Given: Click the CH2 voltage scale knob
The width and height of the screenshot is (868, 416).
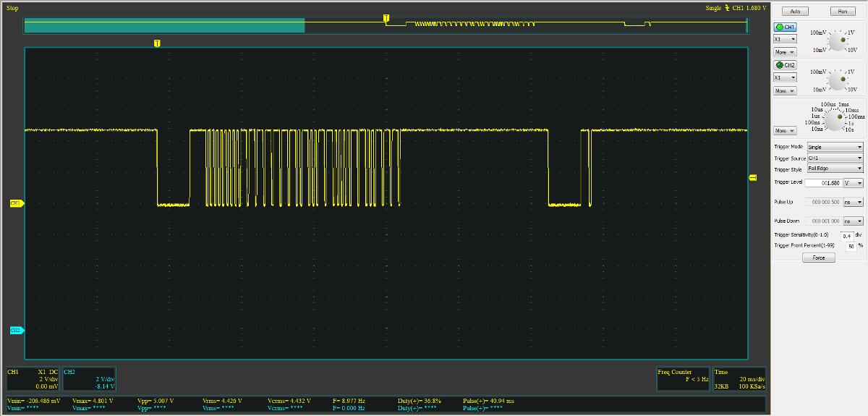Looking at the screenshot, I should (838, 80).
